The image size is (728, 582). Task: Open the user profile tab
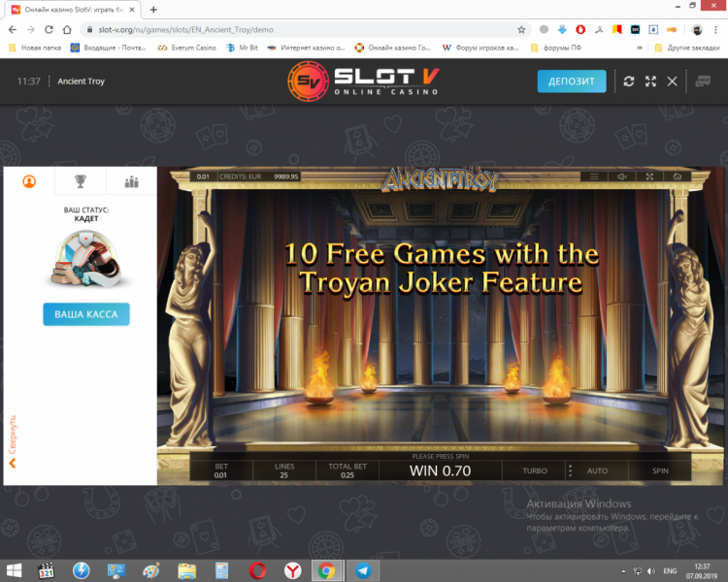[x=29, y=181]
